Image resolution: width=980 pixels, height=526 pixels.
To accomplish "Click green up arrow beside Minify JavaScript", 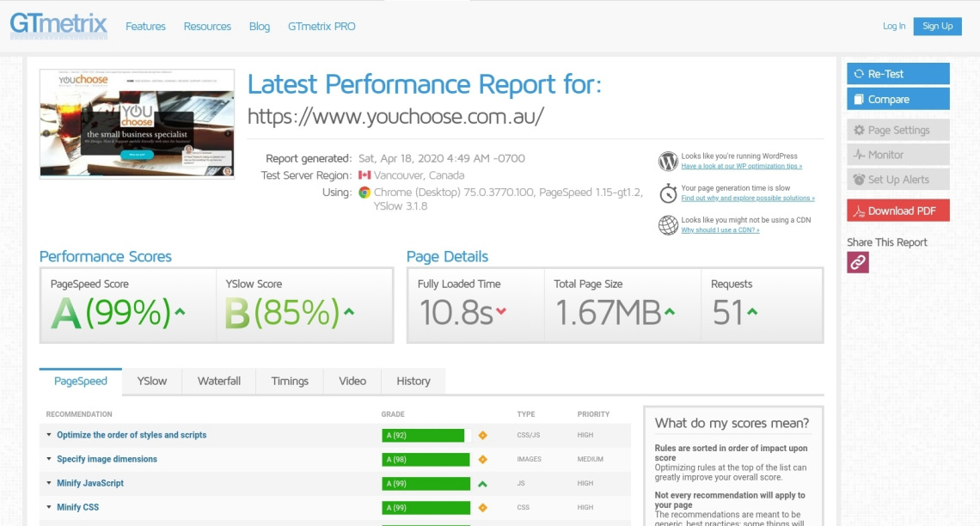I will [x=482, y=483].
